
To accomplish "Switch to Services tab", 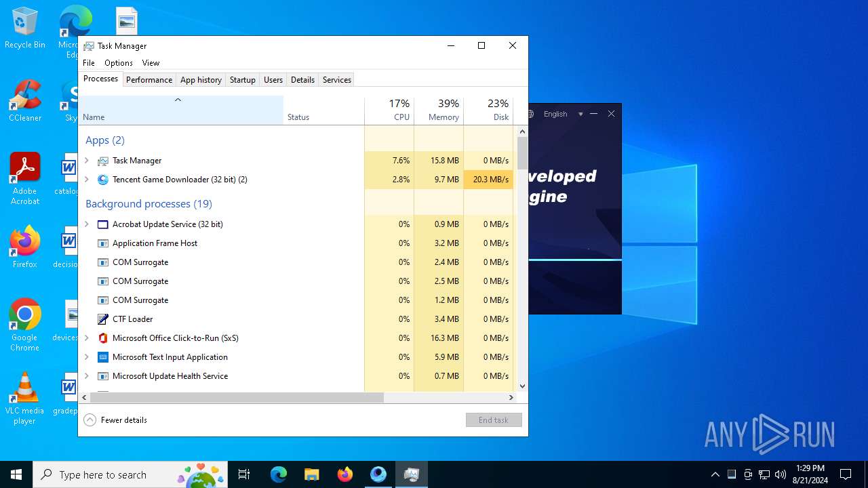I will [x=337, y=80].
